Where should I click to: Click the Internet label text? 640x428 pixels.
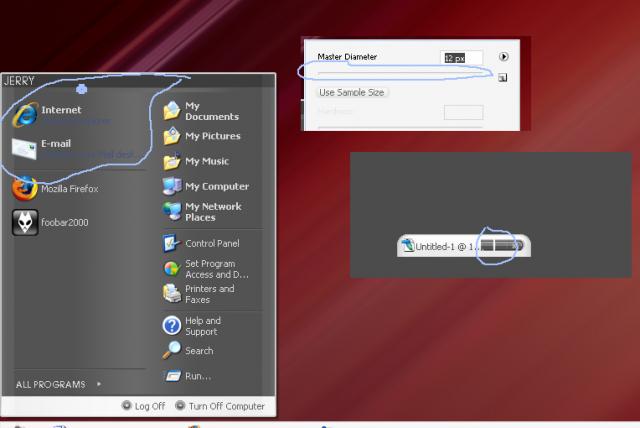[x=61, y=110]
